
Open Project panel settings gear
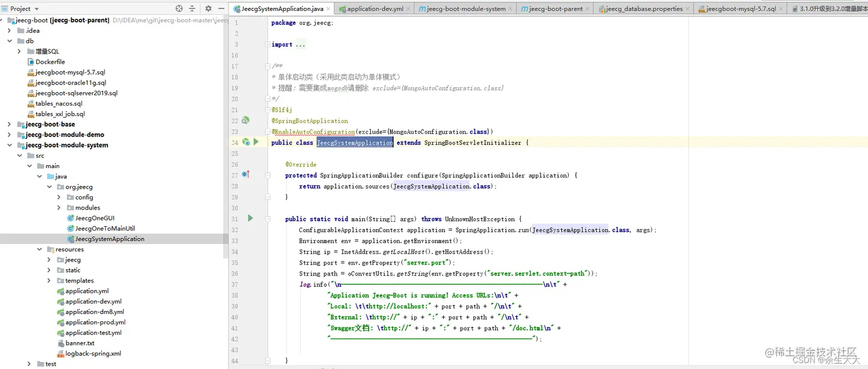(x=208, y=9)
